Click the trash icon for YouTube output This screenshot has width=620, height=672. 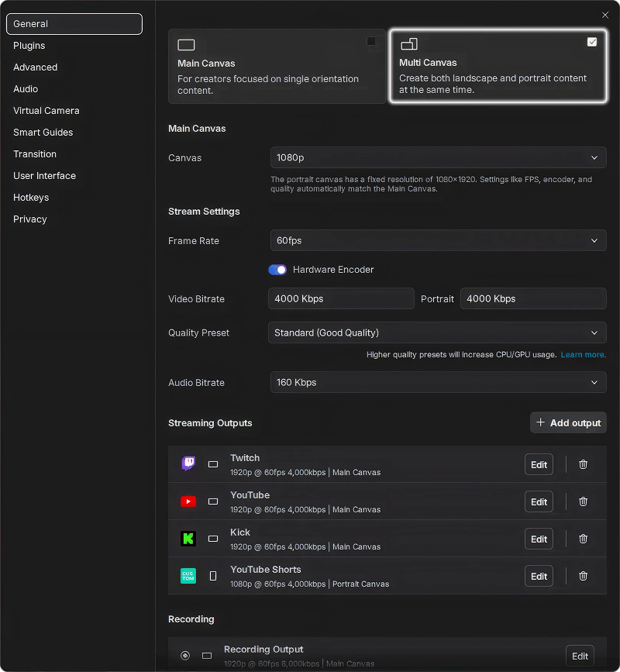pos(583,501)
